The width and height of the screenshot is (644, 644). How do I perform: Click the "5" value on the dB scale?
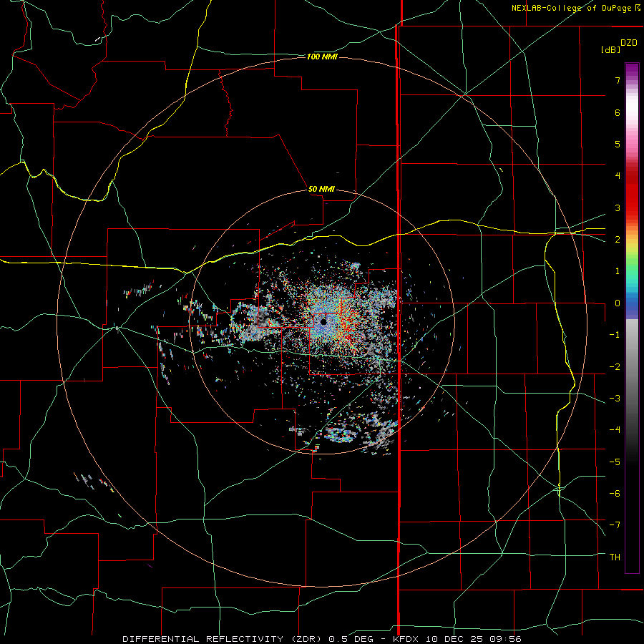[x=618, y=144]
